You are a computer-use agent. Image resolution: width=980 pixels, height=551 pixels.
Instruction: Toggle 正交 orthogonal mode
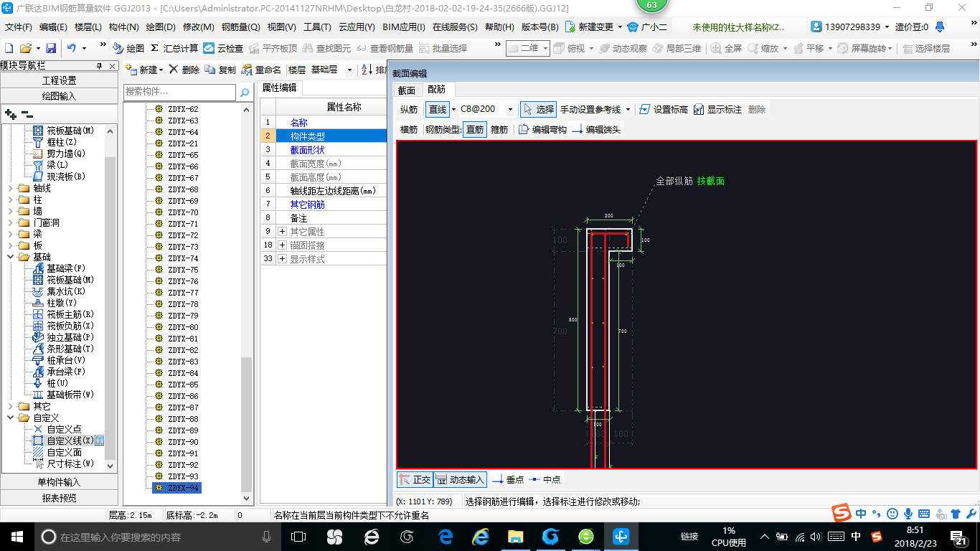click(415, 479)
